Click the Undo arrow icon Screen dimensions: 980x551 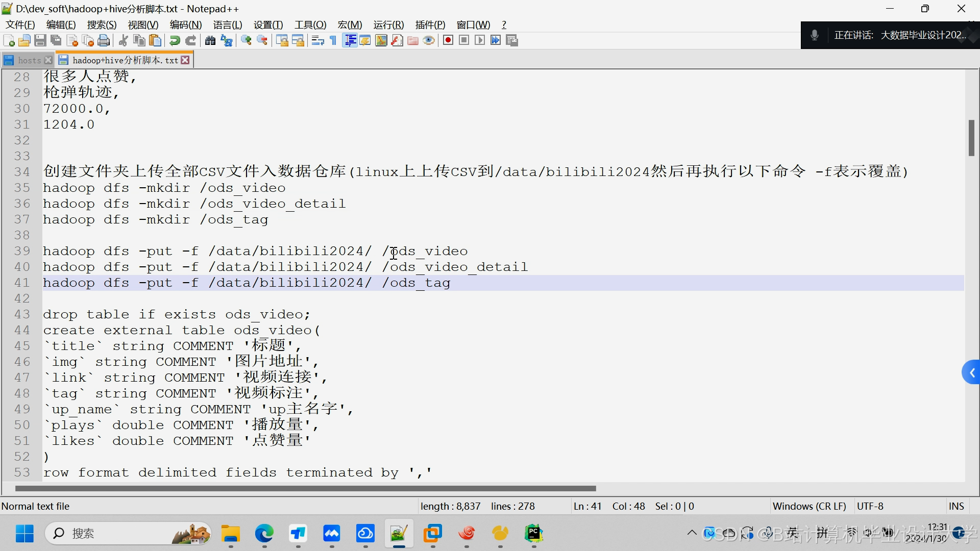click(175, 41)
